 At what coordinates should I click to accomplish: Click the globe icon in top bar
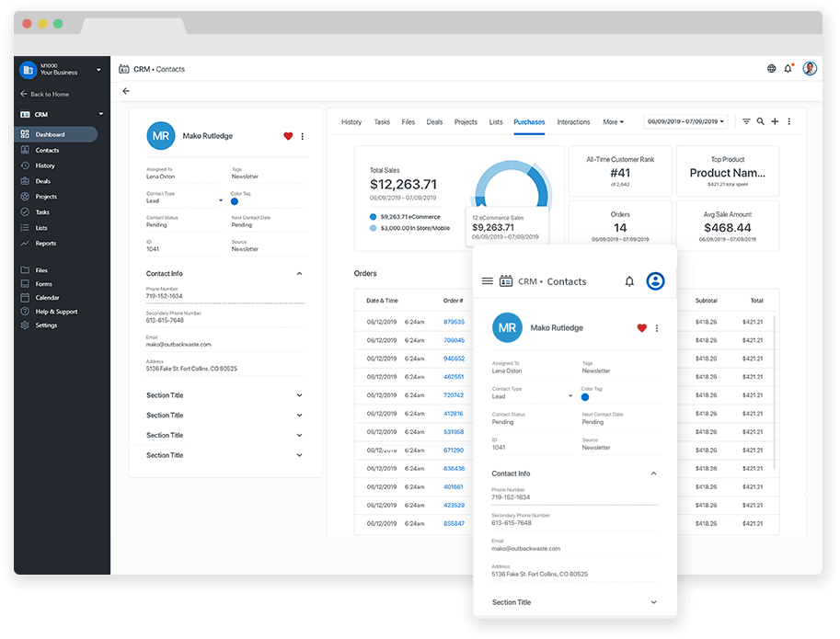click(771, 69)
